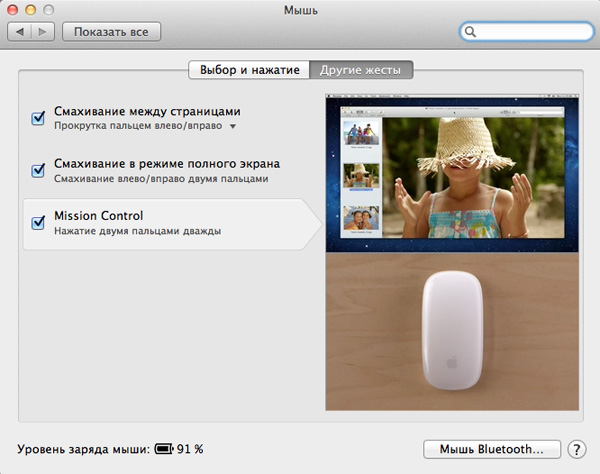Click the forward navigation arrow
600x474 pixels.
tap(44, 32)
